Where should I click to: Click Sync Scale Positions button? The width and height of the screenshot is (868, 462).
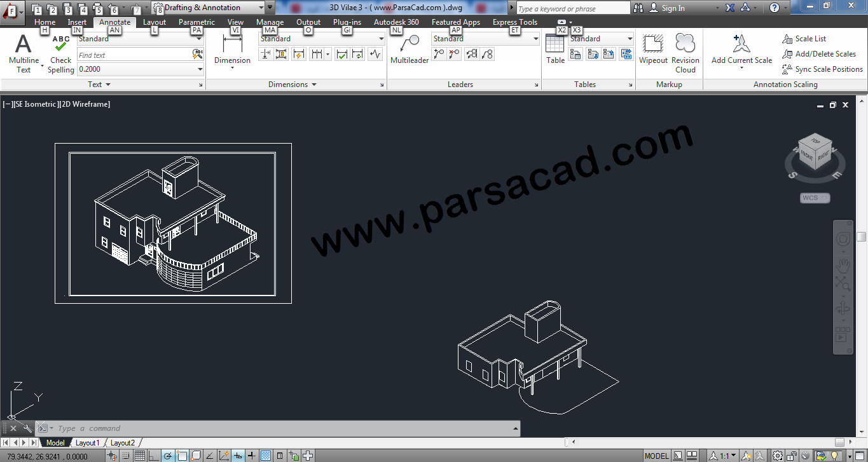822,69
